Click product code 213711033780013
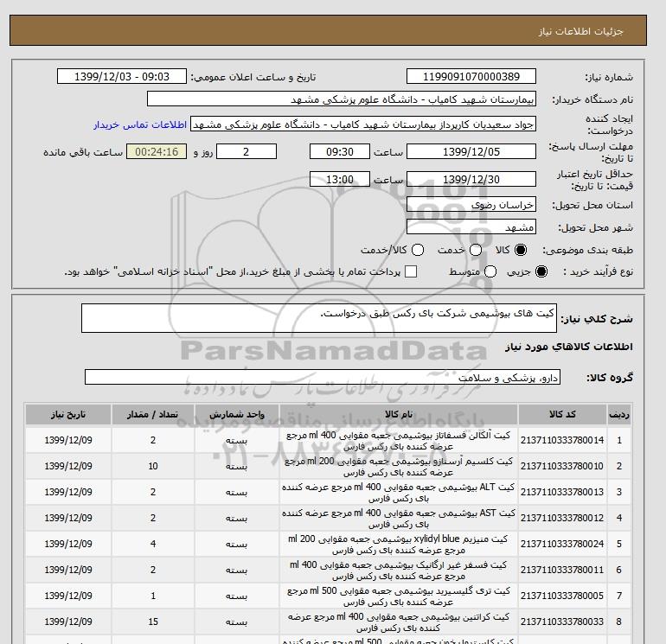The height and width of the screenshot is (644, 666). coord(562,492)
